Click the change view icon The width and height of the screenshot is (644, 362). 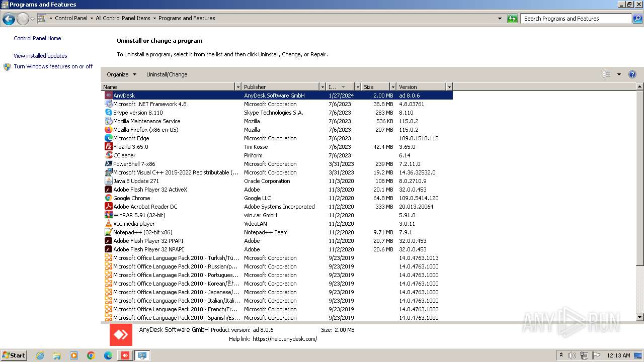click(607, 74)
